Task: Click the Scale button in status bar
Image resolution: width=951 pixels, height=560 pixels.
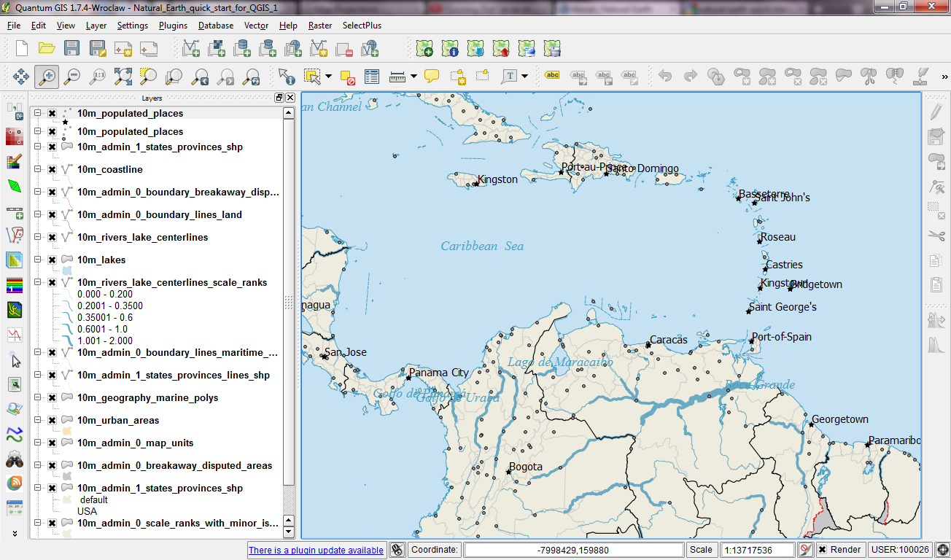Action: [701, 549]
